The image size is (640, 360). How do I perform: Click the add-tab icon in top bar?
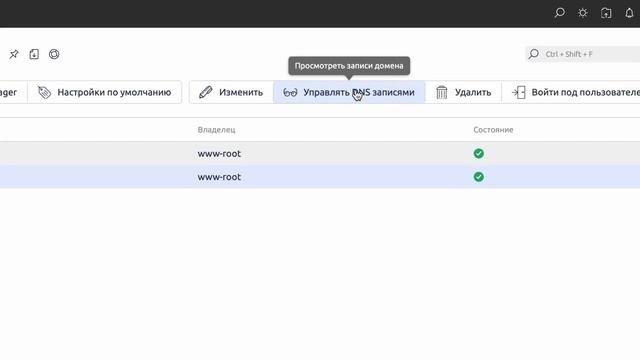click(x=606, y=13)
